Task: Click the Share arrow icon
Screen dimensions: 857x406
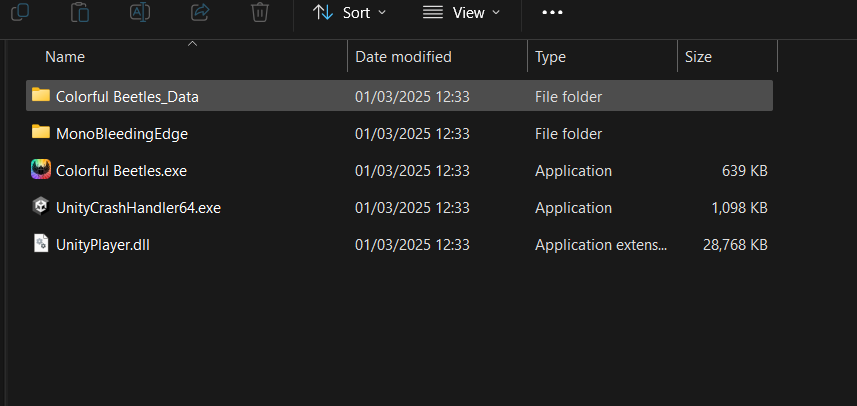Action: click(x=200, y=11)
